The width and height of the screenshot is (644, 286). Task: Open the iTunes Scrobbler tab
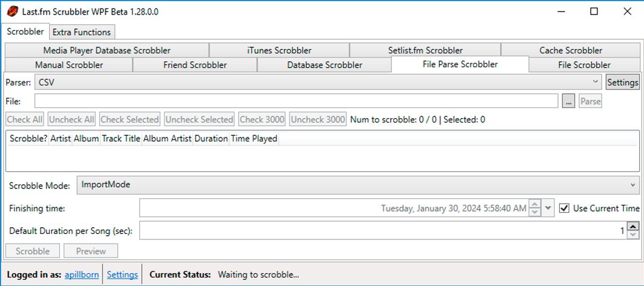click(279, 50)
